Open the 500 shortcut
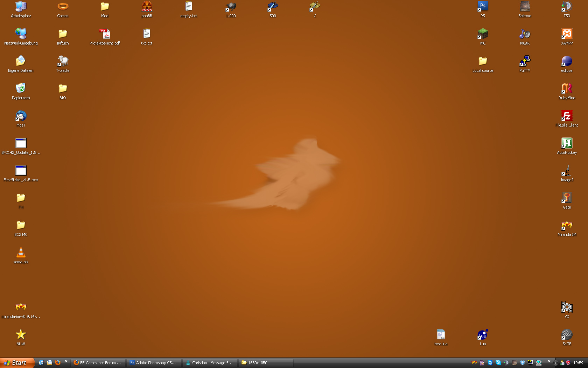 tap(273, 9)
